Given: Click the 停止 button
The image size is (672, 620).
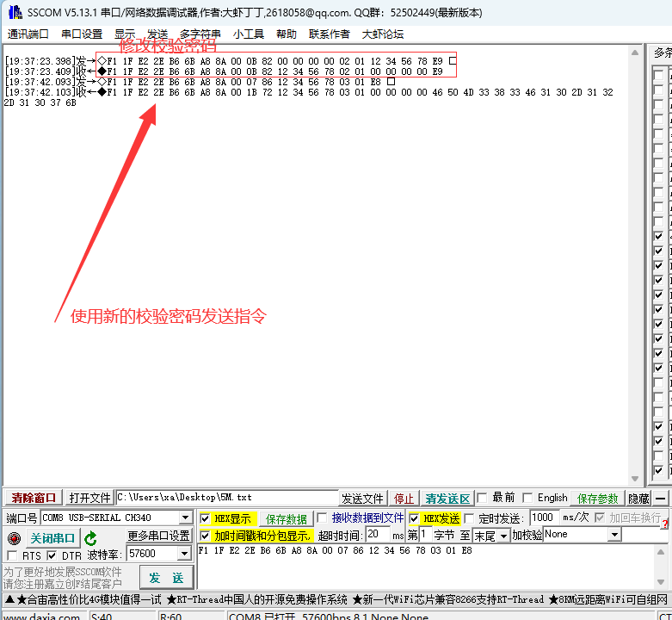Looking at the screenshot, I should click(404, 499).
